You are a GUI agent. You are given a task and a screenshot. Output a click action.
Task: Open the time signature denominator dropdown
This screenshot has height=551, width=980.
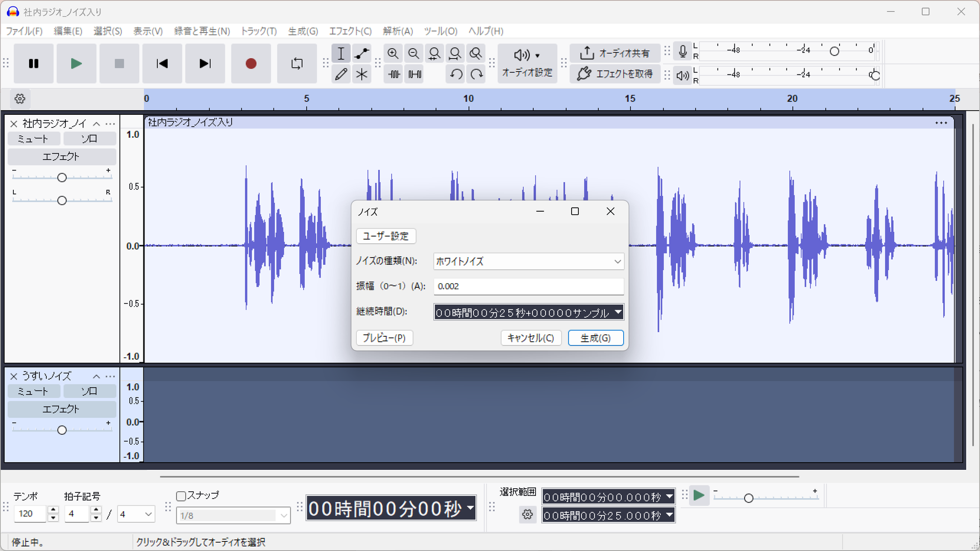(x=136, y=514)
